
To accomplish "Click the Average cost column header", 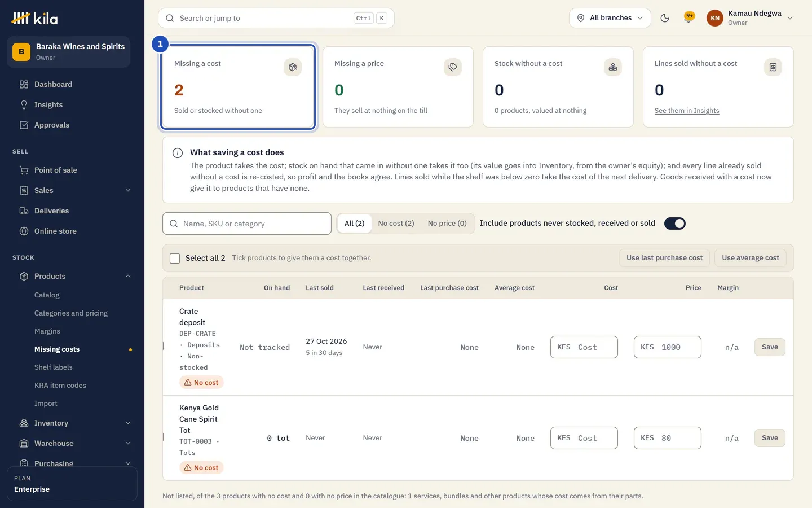I will [x=515, y=288].
